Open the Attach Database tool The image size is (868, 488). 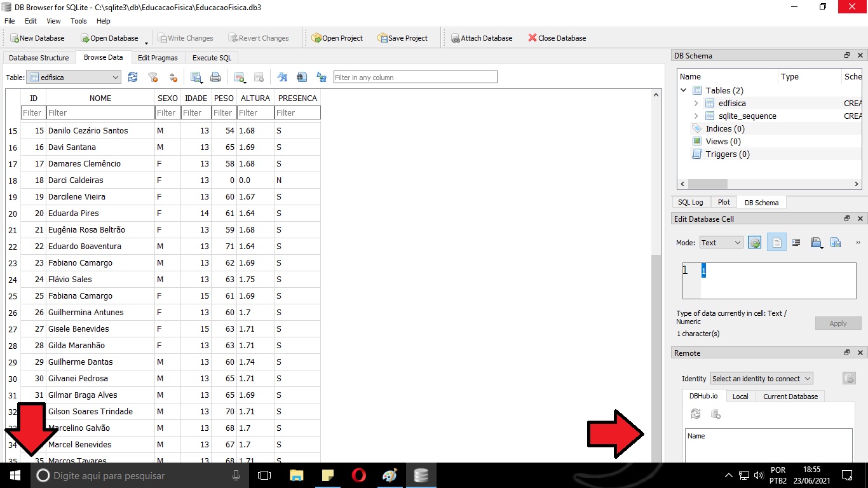click(482, 37)
